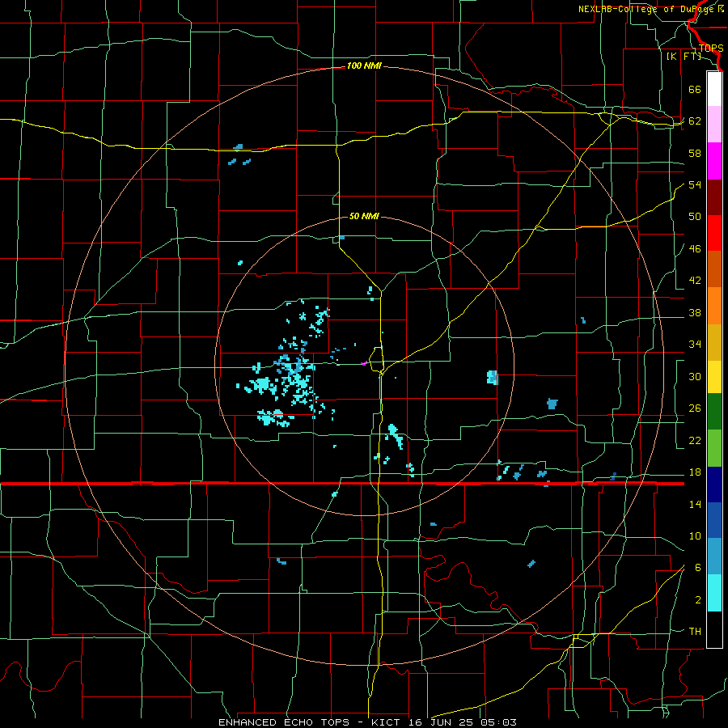Click the light pink swatch near 62

[714, 125]
